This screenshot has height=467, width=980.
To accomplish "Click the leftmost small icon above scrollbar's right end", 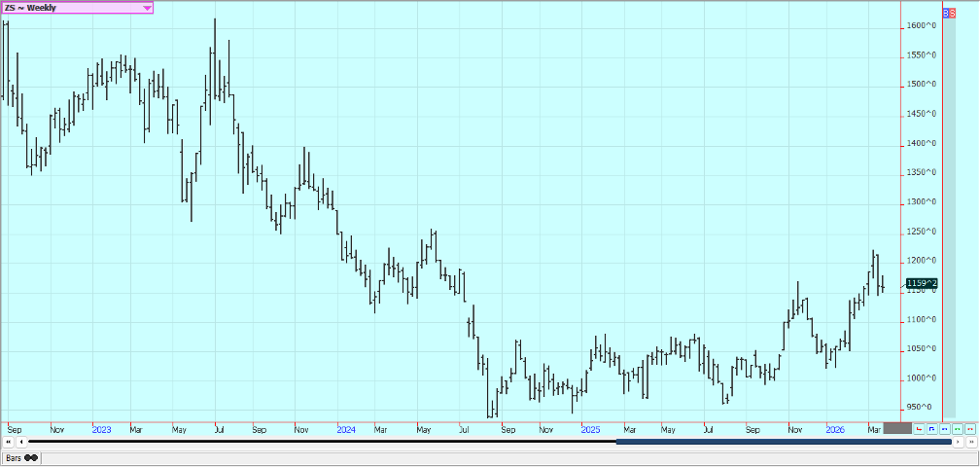I will (920, 428).
